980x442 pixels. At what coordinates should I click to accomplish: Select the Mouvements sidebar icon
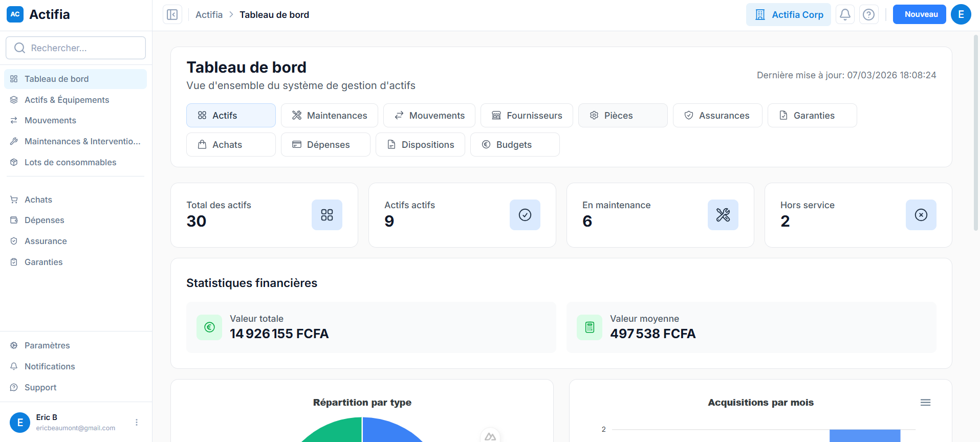coord(14,120)
